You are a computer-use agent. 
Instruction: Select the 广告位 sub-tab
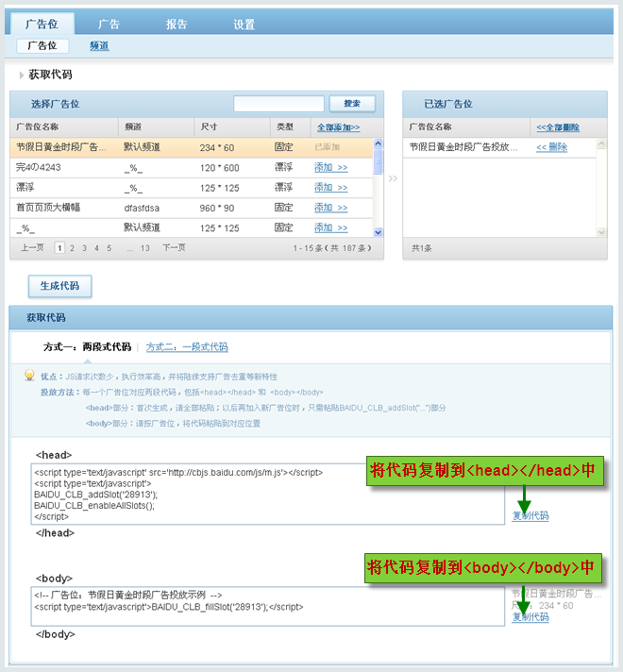point(42,45)
